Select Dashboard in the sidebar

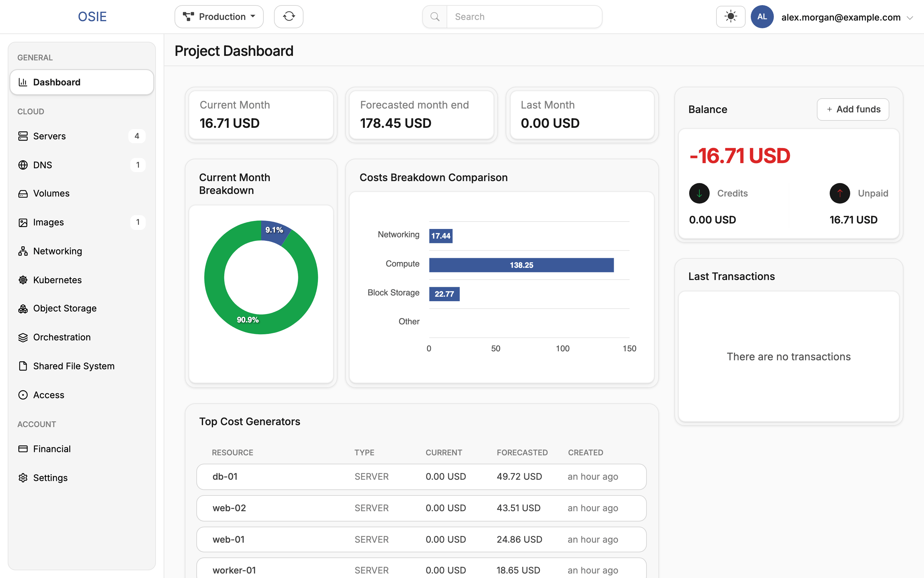[82, 82]
